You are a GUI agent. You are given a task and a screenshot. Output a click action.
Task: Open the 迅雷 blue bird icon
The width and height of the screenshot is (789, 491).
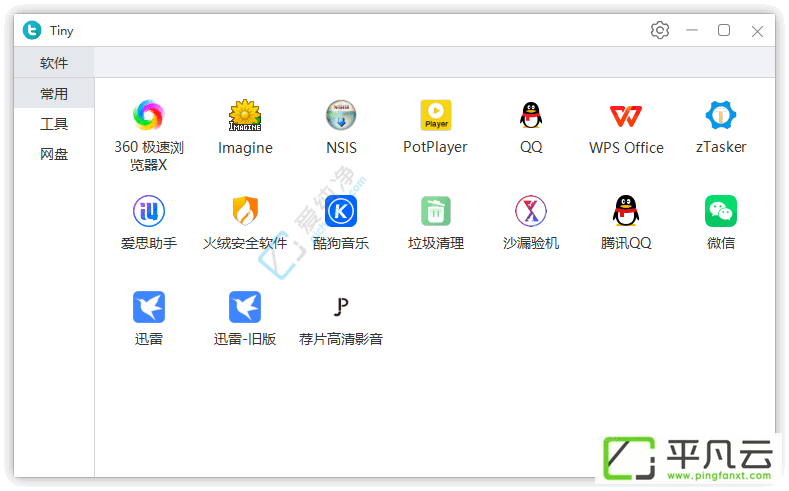tap(148, 306)
